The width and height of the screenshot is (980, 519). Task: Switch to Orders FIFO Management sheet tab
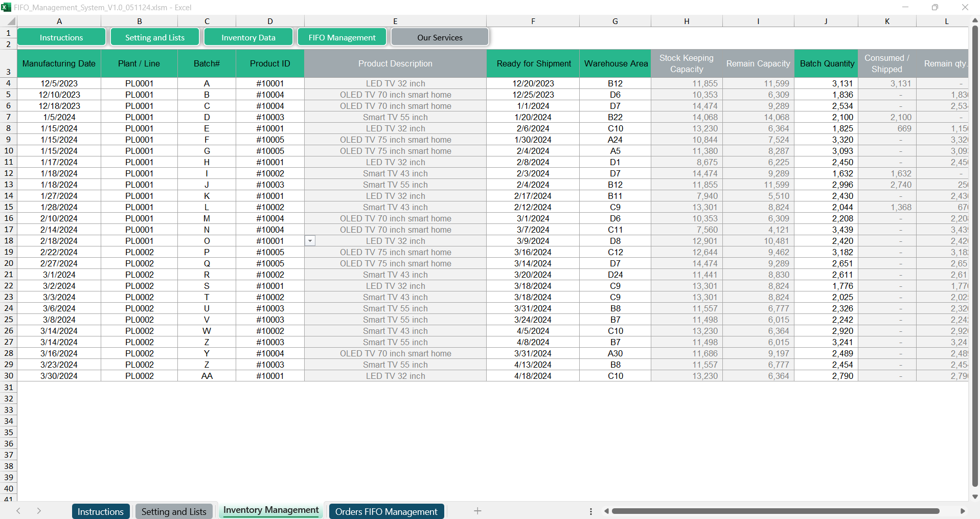point(386,511)
